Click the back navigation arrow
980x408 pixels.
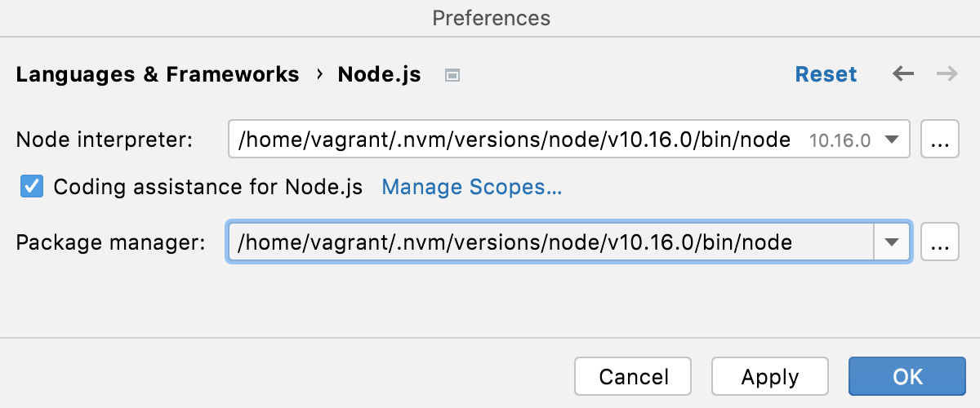[x=902, y=74]
